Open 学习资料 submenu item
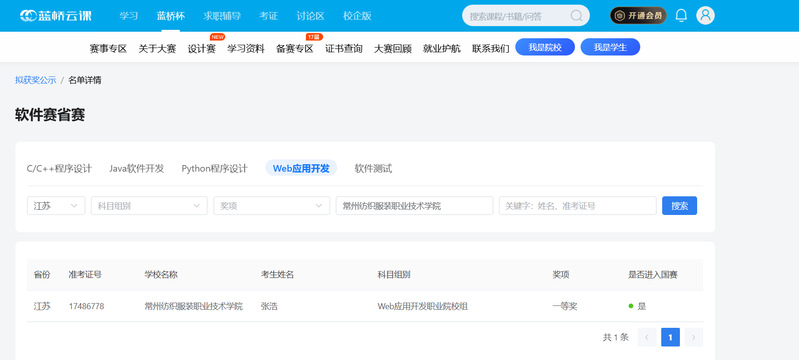This screenshot has height=360, width=799. click(x=246, y=48)
